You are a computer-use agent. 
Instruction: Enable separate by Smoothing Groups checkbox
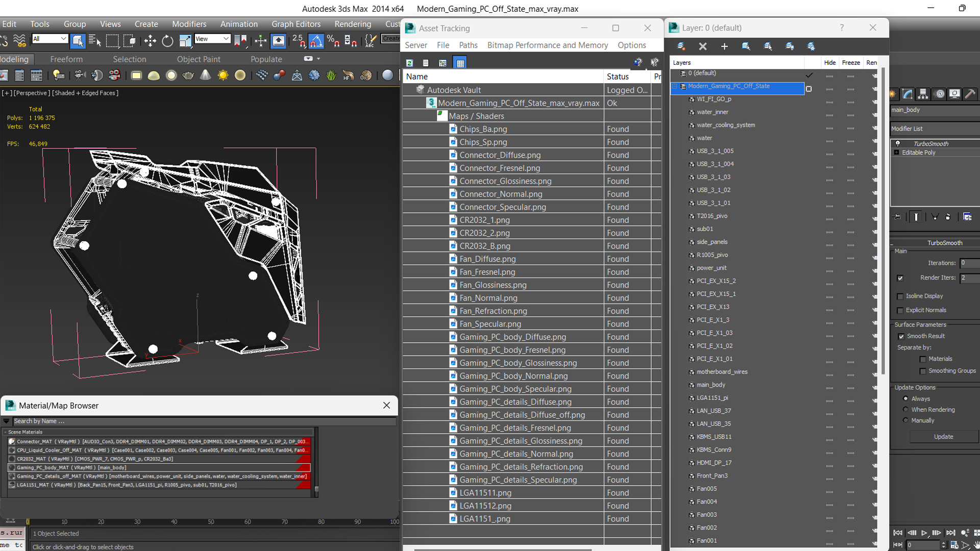pyautogui.click(x=923, y=371)
